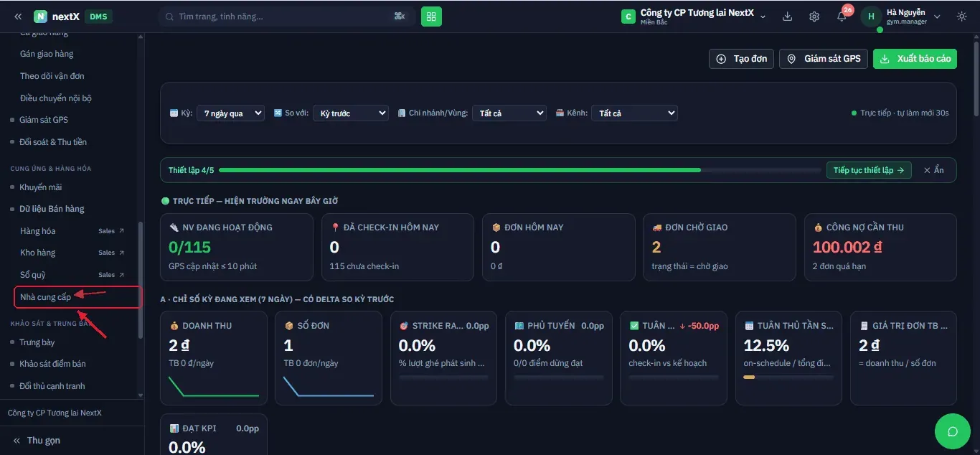This screenshot has height=455, width=980.
Task: Open Điều chuyển nội bộ menu item
Action: [x=56, y=98]
